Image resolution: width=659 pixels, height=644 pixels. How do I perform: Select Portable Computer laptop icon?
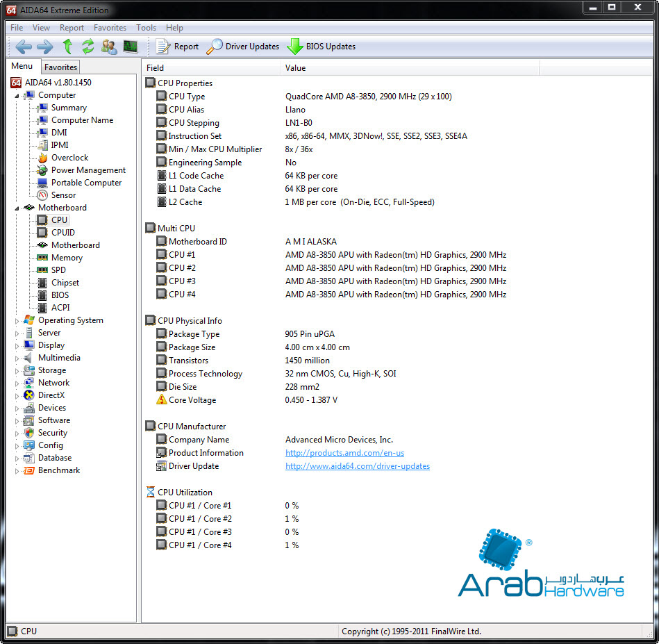point(42,183)
